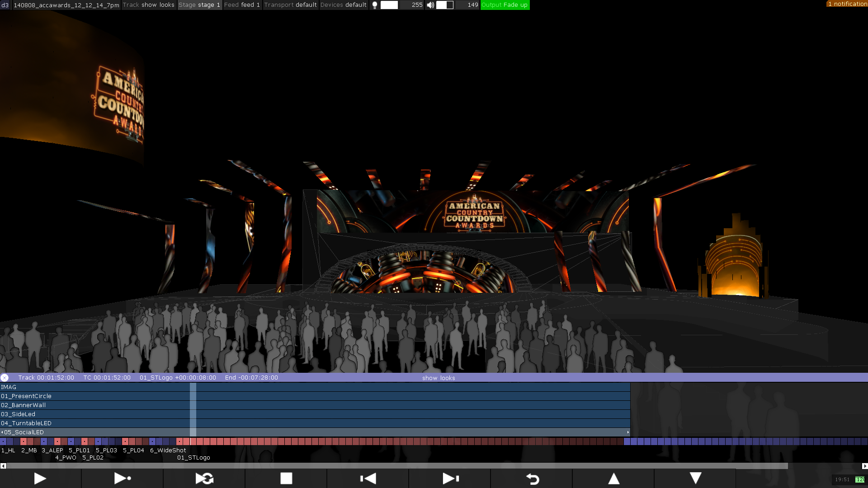Click the green fps indicator 120
This screenshot has height=488, width=868.
click(859, 480)
